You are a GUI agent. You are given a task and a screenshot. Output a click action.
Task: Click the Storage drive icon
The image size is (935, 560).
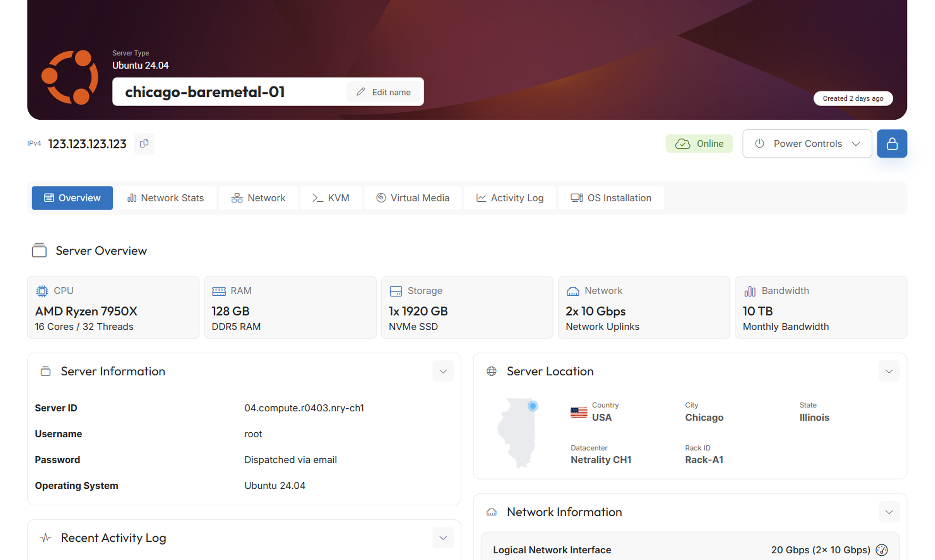point(395,291)
